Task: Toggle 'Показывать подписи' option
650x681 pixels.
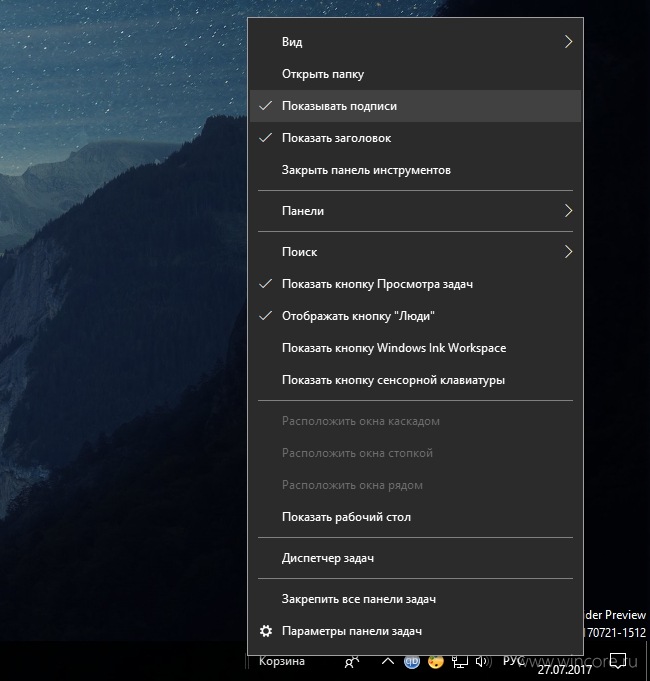Action: point(416,106)
